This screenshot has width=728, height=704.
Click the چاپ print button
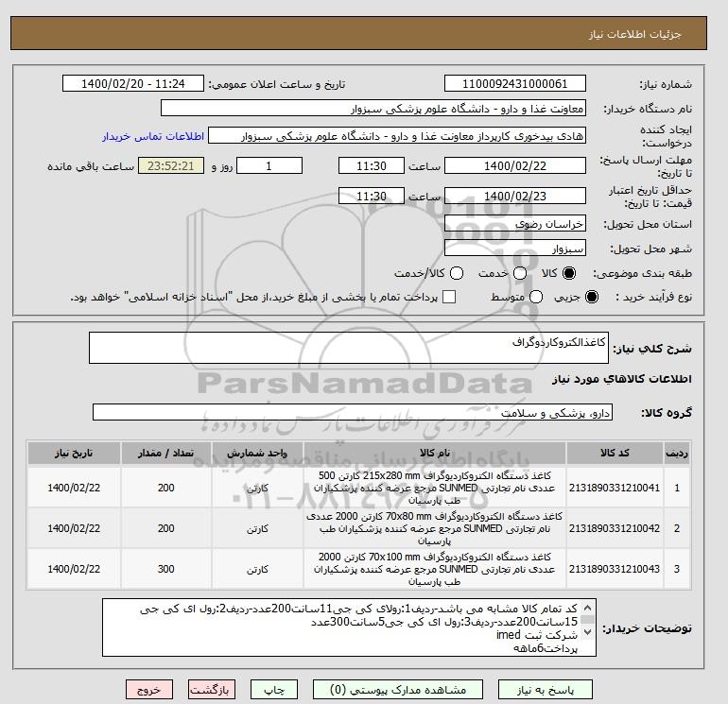274,690
